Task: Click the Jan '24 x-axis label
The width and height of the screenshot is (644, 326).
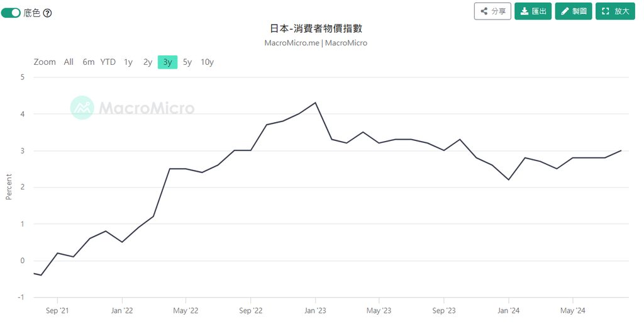Action: (x=508, y=310)
